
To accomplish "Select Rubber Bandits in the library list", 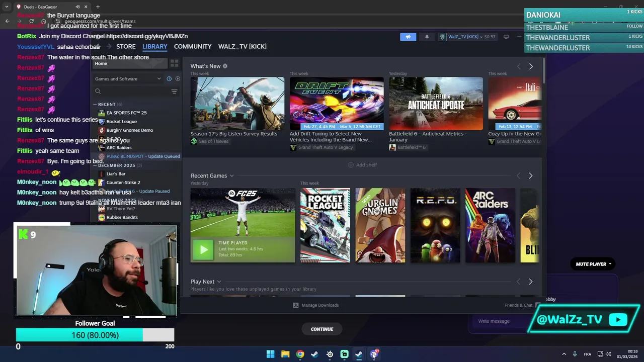I will (x=122, y=217).
